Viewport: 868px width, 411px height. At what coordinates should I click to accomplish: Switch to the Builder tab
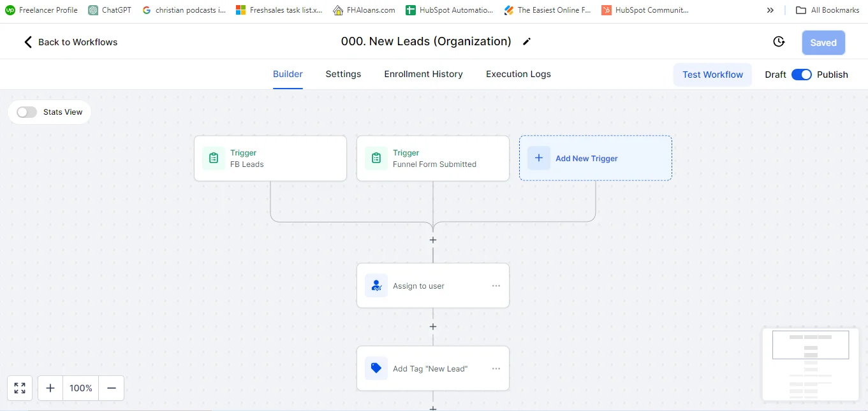pos(288,74)
